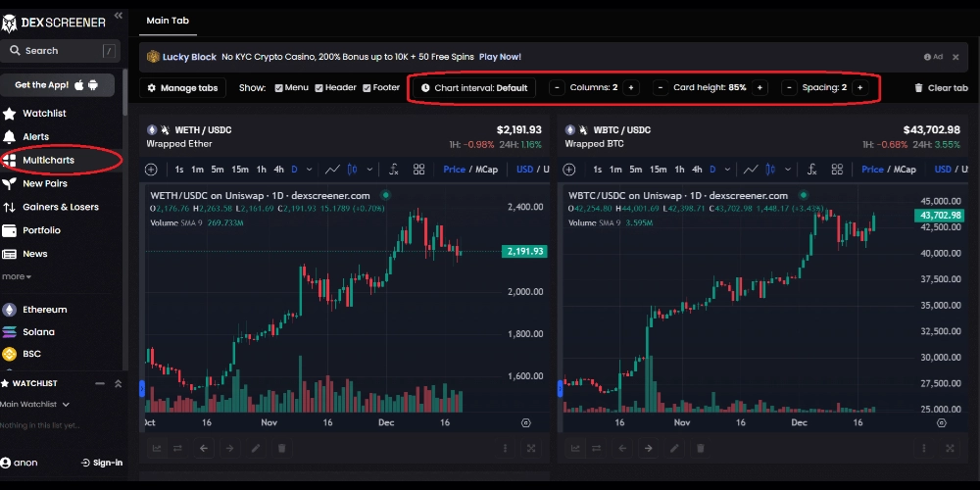Click the Sign-in link
980x490 pixels.
[x=102, y=463]
